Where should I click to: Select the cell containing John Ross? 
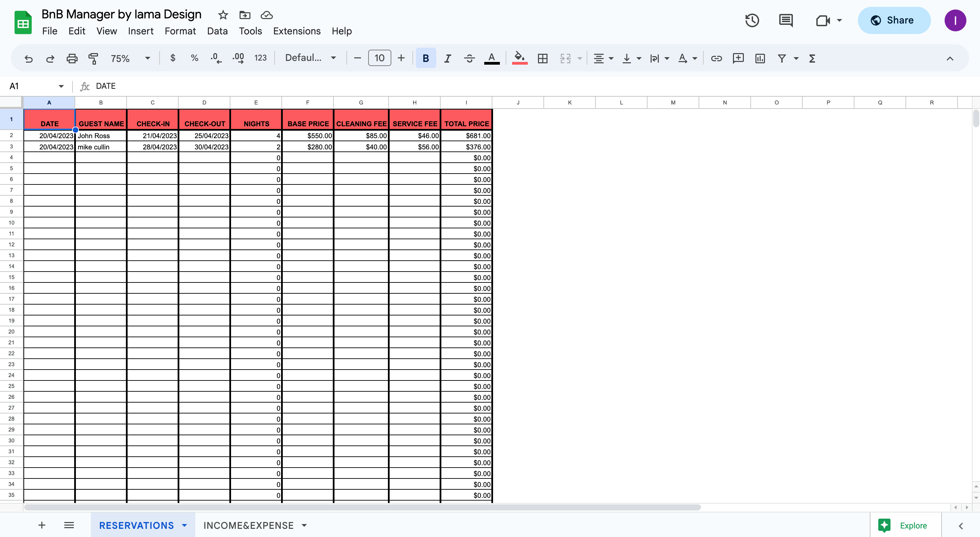tap(100, 136)
